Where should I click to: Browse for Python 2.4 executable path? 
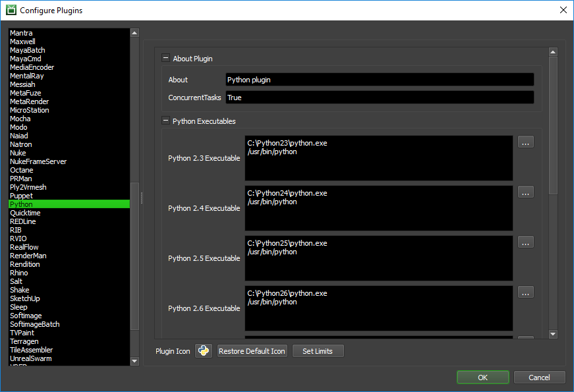tap(526, 192)
